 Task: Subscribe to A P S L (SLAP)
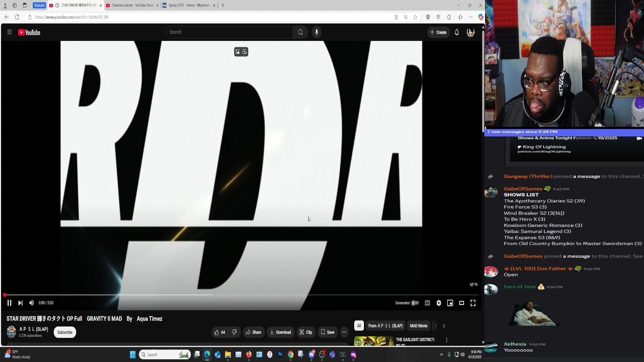[65, 332]
